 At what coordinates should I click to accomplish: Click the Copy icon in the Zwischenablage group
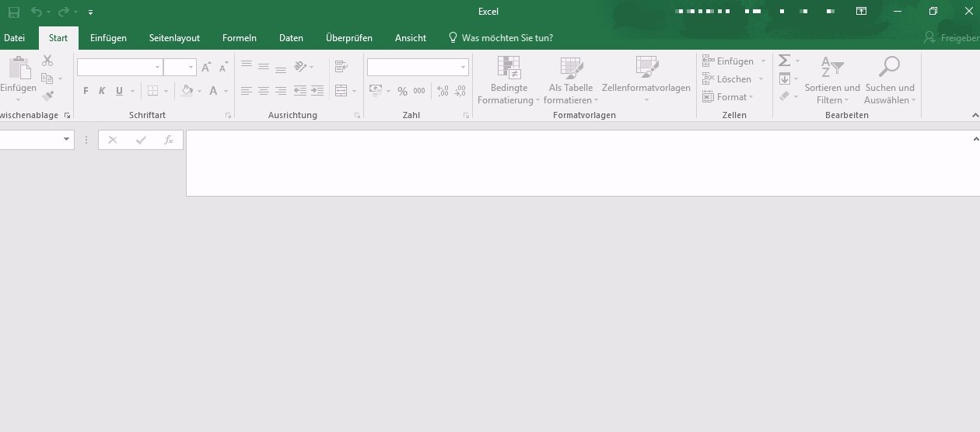[47, 78]
